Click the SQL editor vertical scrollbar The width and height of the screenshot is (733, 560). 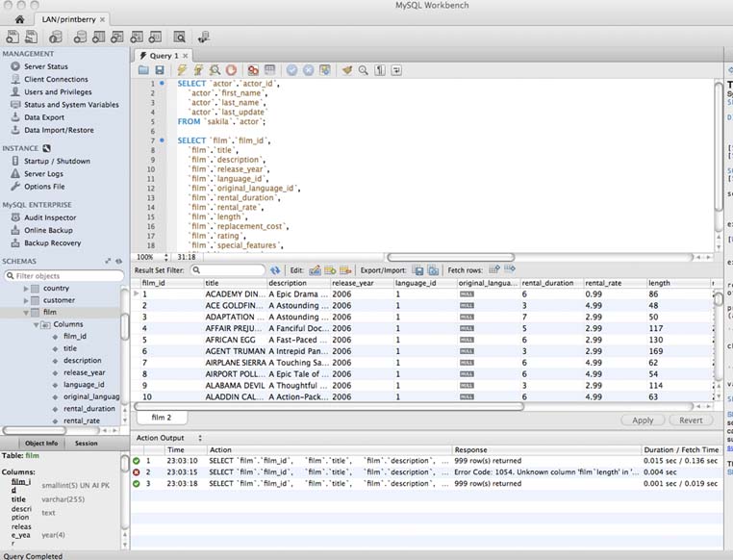(x=719, y=146)
